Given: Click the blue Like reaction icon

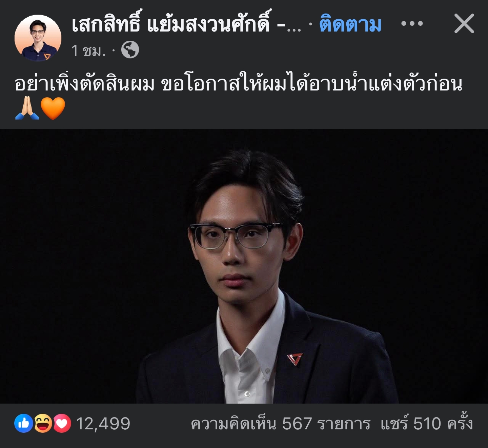Looking at the screenshot, I should click(x=24, y=424).
